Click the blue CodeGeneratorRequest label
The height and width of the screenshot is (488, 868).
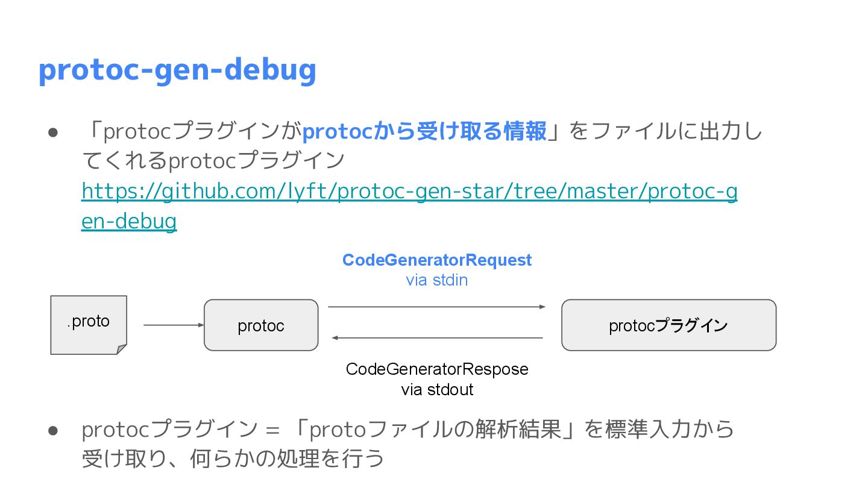coord(437,260)
